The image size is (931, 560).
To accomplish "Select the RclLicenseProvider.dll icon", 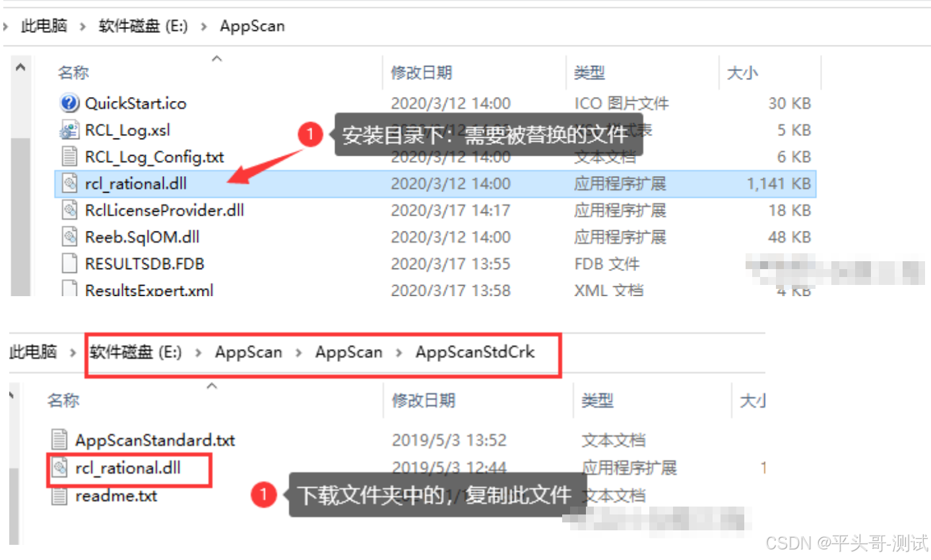I will (70, 210).
